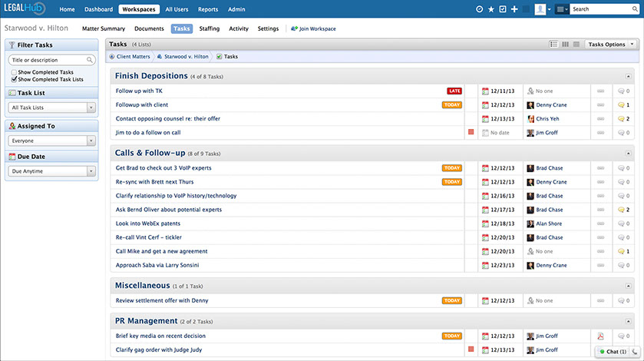Switch to the Documents tab
This screenshot has width=644, height=361.
[x=149, y=28]
